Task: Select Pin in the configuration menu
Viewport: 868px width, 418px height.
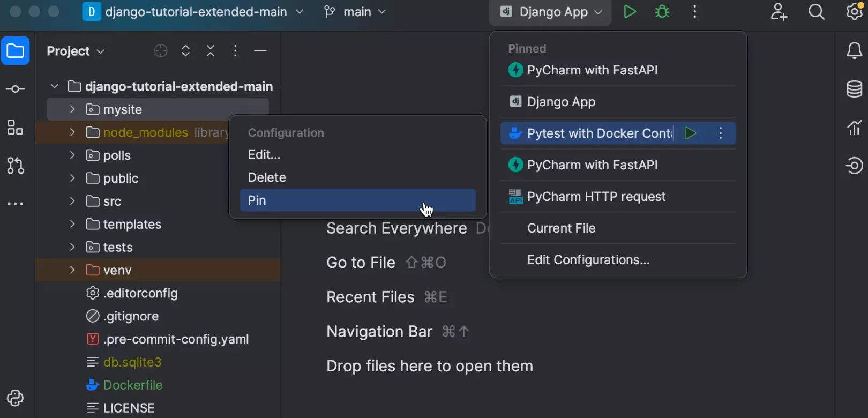Action: point(357,200)
